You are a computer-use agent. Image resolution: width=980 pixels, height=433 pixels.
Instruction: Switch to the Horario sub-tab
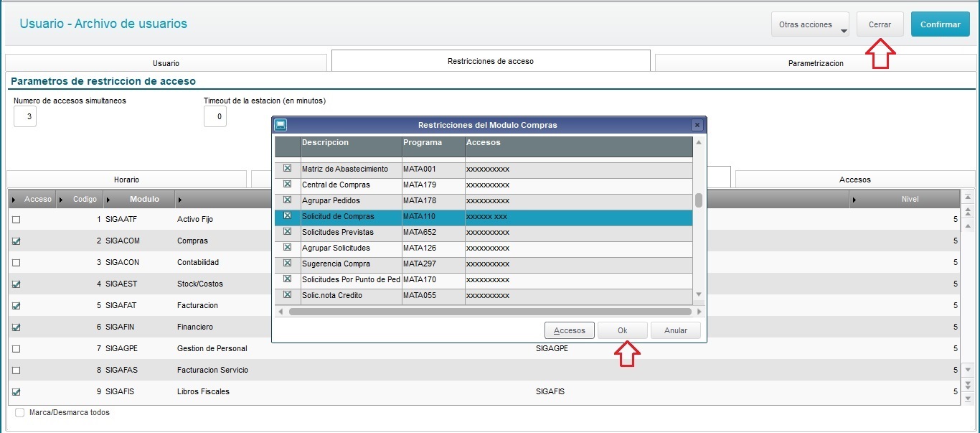coord(126,180)
